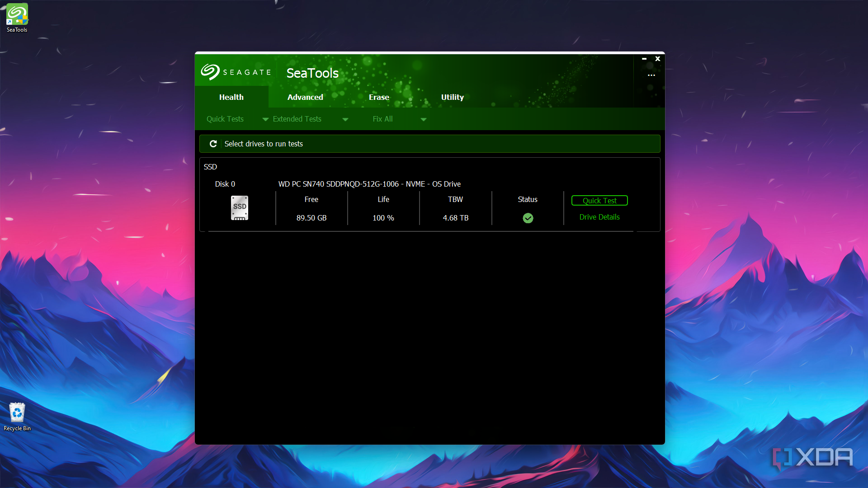Click 'Select drives to run tests' text
868x488 pixels.
(x=264, y=144)
